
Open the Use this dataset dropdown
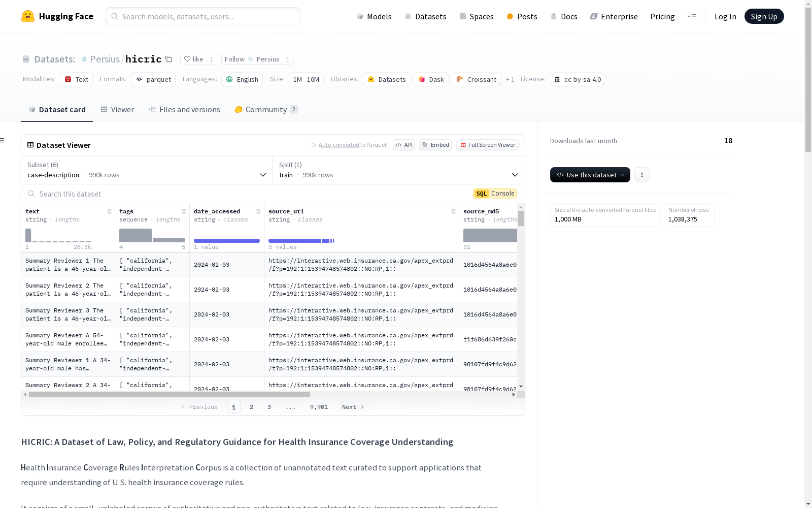coord(590,175)
